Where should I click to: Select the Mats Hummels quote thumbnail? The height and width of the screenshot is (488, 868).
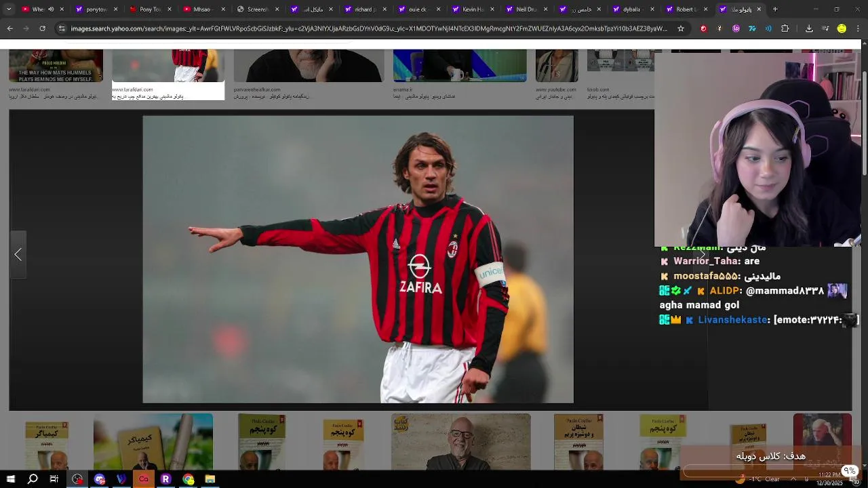(x=56, y=66)
